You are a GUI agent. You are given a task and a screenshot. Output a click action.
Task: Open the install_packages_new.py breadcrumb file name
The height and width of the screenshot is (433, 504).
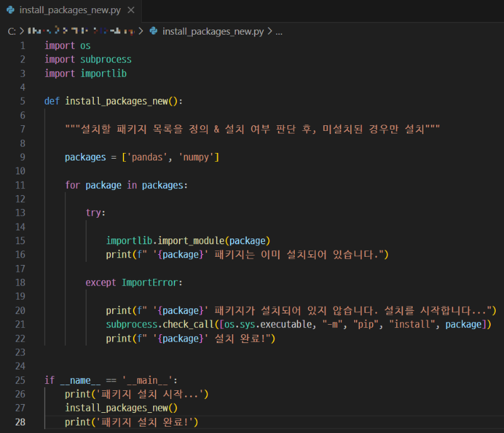[213, 31]
